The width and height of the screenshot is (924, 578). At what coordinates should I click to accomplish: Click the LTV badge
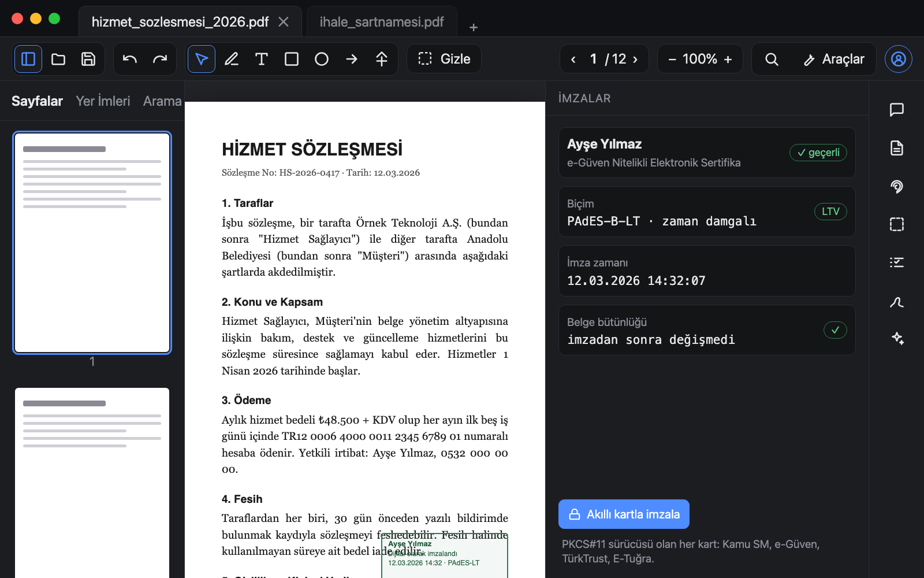click(x=830, y=212)
